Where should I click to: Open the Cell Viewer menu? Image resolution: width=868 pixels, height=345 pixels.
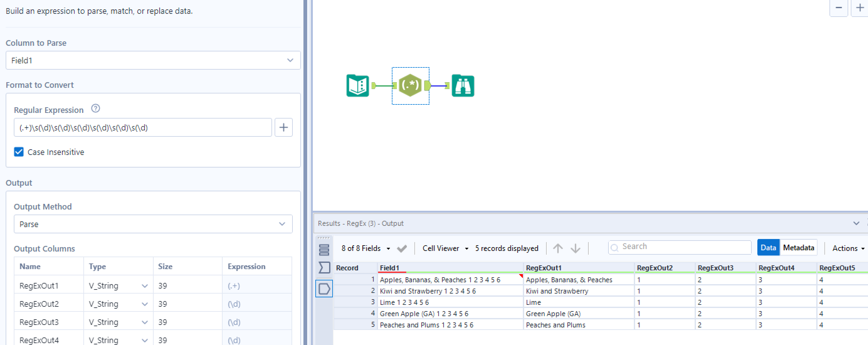click(445, 248)
